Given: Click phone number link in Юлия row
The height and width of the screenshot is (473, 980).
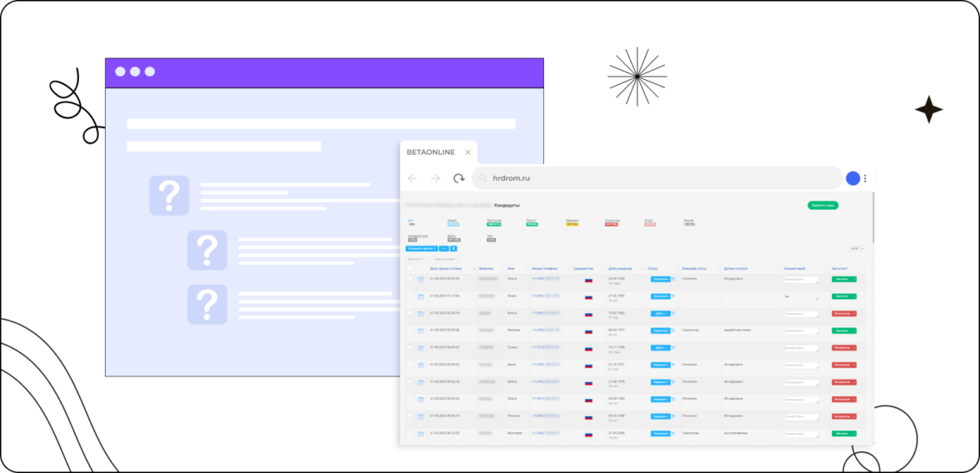Looking at the screenshot, I should (x=545, y=296).
